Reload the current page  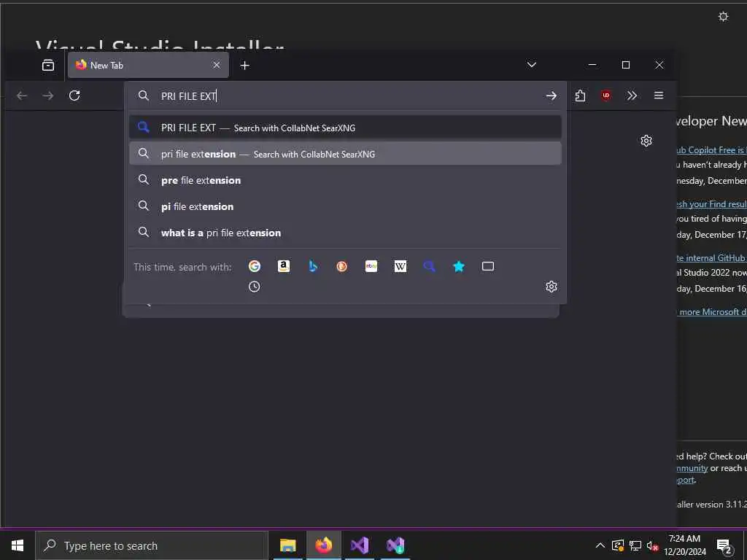(x=74, y=96)
